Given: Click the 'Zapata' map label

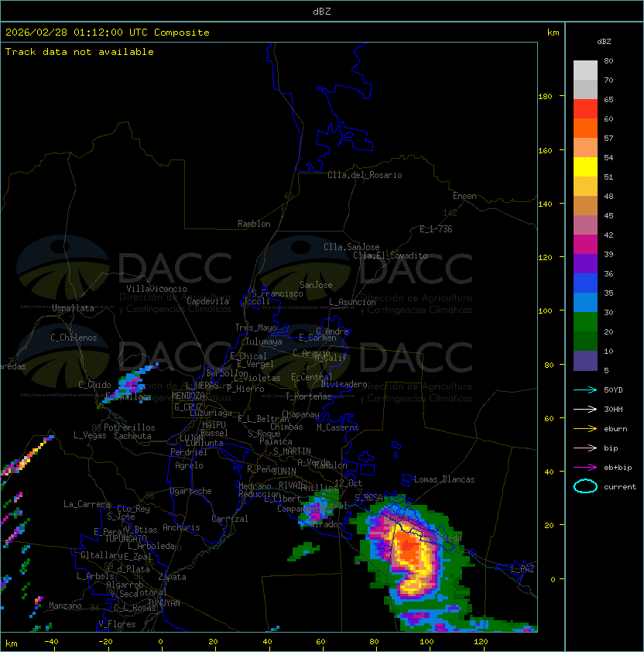Looking at the screenshot, I should click(x=172, y=577).
